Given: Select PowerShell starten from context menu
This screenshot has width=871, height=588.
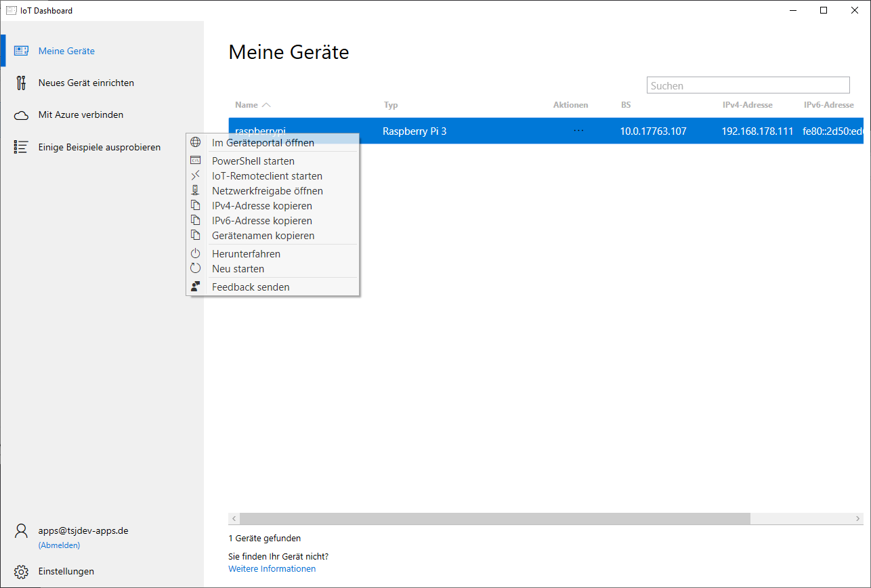Looking at the screenshot, I should point(253,161).
